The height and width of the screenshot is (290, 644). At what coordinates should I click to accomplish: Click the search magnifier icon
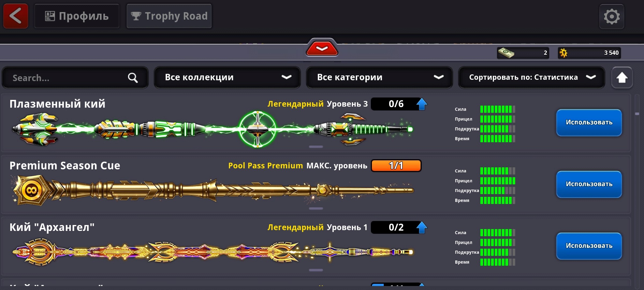(x=133, y=78)
